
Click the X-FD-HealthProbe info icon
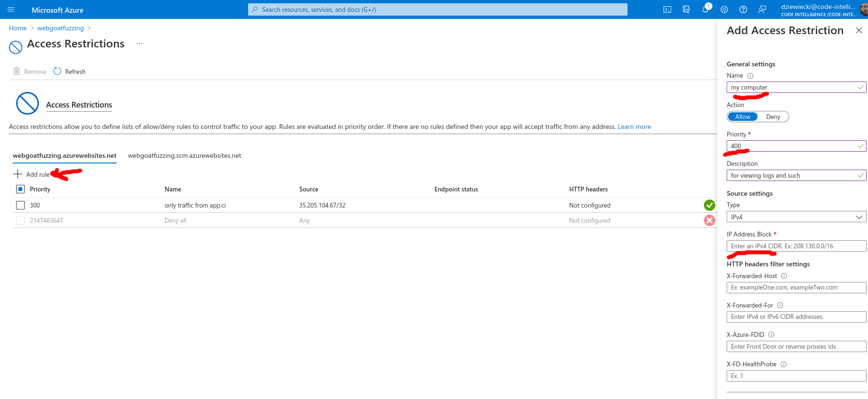[784, 364]
